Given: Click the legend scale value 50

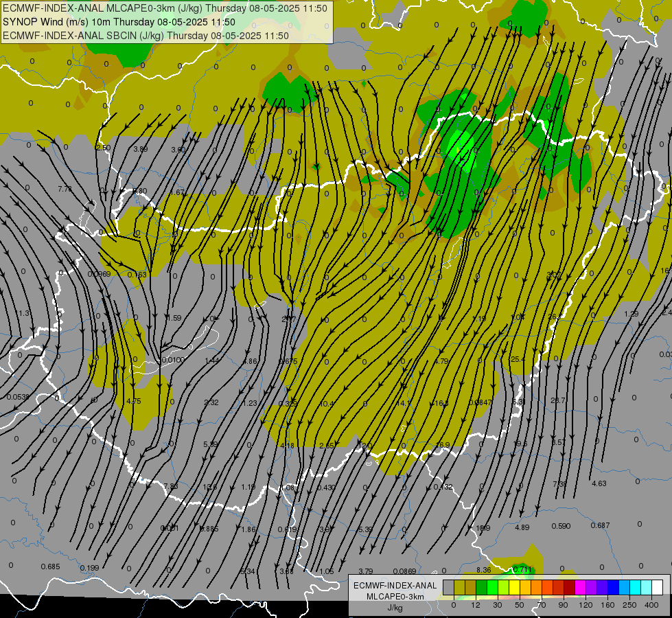Looking at the screenshot, I should (520, 605).
